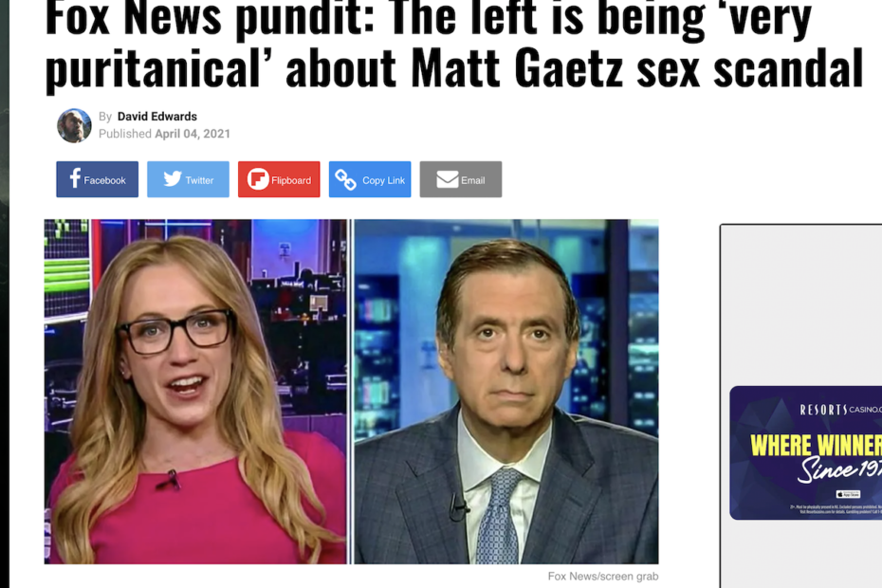Copy the article link
Image resolution: width=882 pixels, height=588 pixels.
coord(370,179)
